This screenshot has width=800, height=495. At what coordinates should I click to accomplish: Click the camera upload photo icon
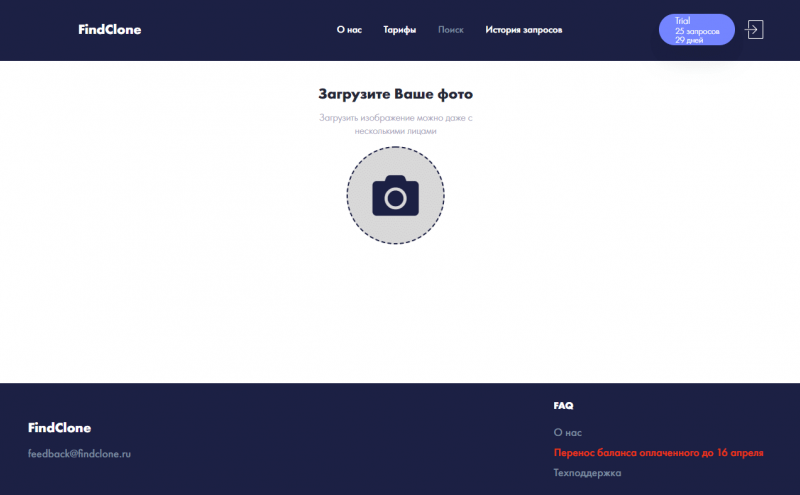395,195
